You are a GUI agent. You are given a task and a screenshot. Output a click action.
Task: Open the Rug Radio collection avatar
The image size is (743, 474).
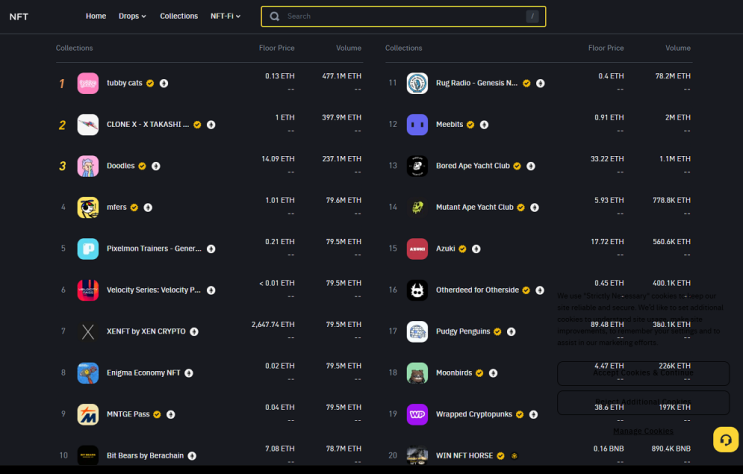pos(417,83)
